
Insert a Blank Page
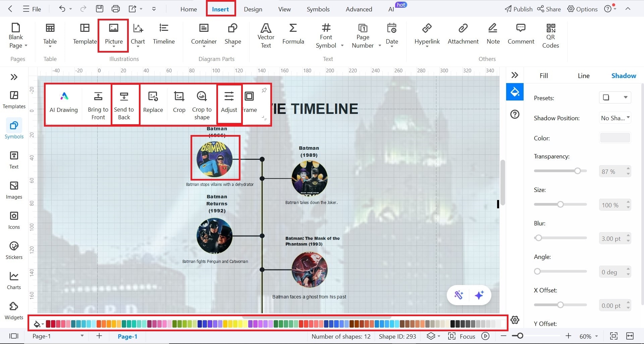(16, 36)
